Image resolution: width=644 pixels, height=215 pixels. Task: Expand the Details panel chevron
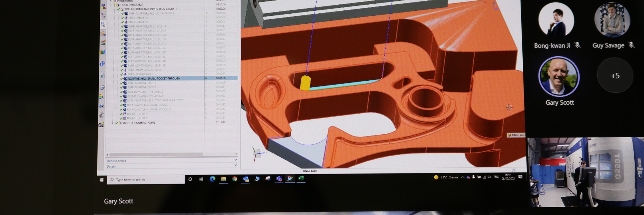[235, 165]
